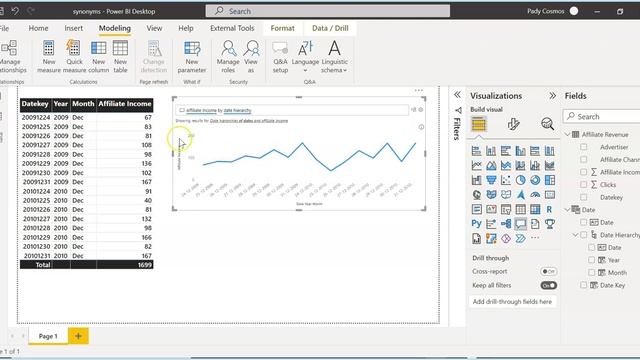Collapse the Visualizations pane
640x360 pixels.
pos(552,96)
